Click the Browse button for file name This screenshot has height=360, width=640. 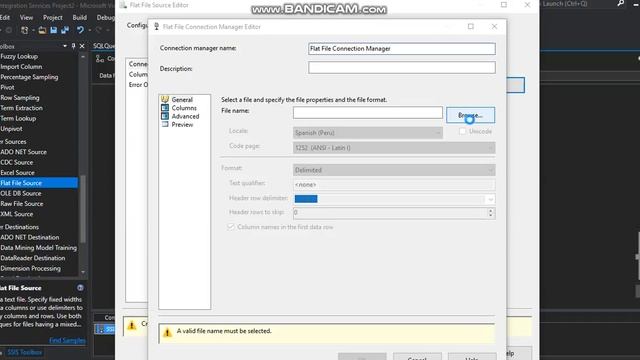470,115
